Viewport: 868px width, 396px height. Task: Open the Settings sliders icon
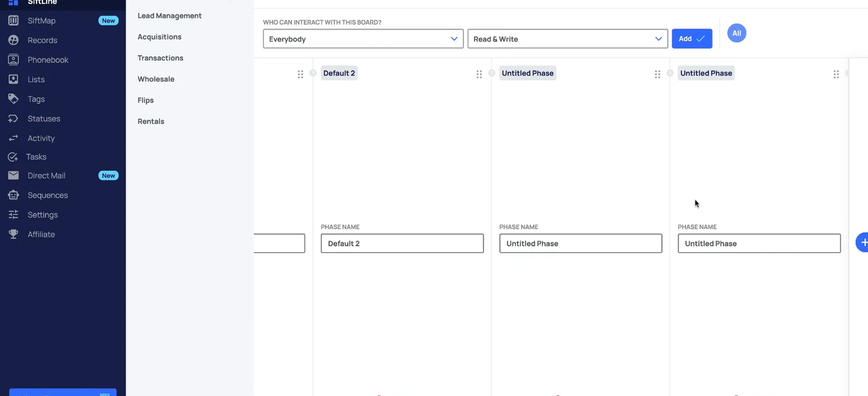click(14, 215)
